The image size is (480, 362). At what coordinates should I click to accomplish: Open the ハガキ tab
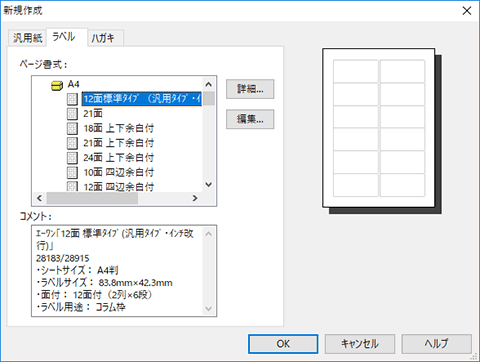(x=105, y=38)
